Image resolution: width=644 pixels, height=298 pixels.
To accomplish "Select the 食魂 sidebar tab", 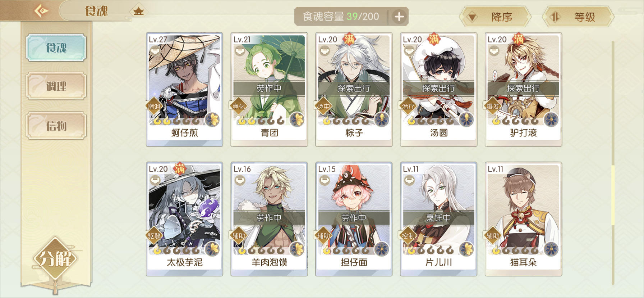I will pos(56,47).
